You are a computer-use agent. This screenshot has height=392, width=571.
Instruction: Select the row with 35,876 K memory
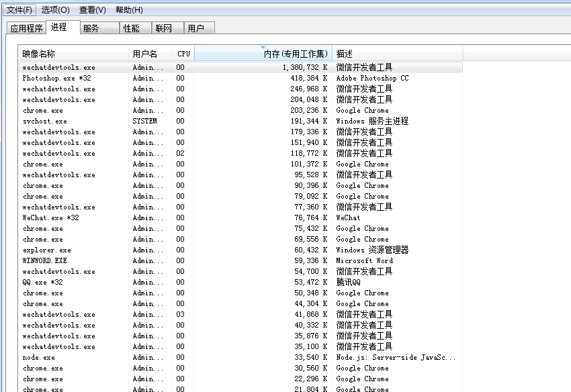[240, 336]
